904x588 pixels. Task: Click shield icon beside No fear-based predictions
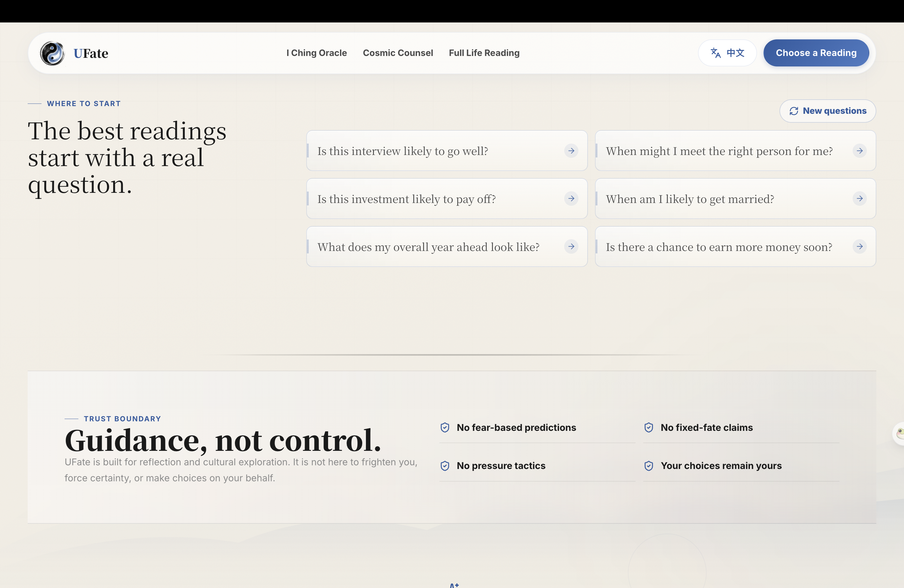[445, 428]
